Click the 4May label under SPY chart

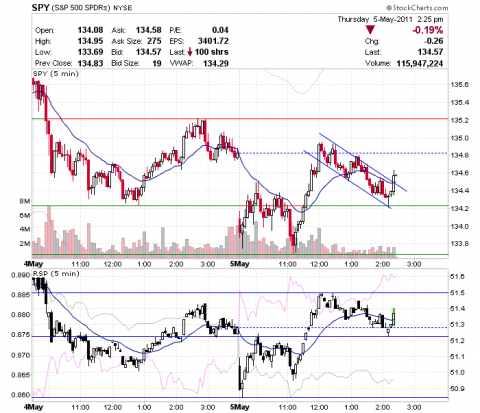coord(33,264)
